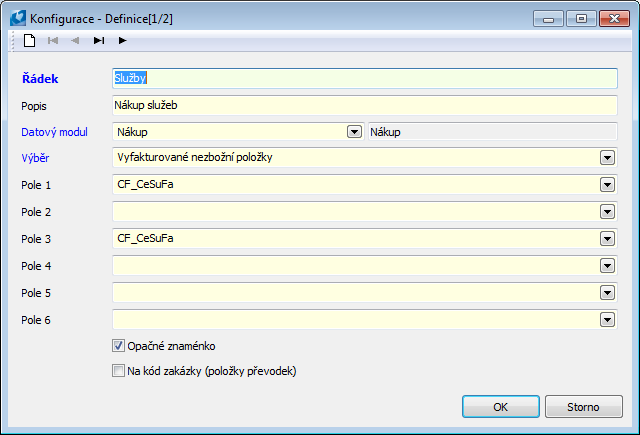
Task: Jump to the last record
Action: [99, 40]
